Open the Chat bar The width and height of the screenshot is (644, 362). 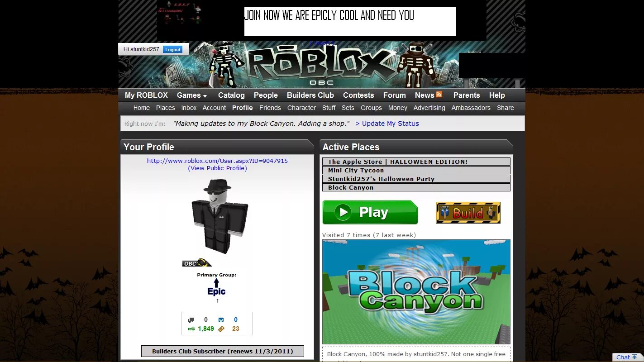628,357
